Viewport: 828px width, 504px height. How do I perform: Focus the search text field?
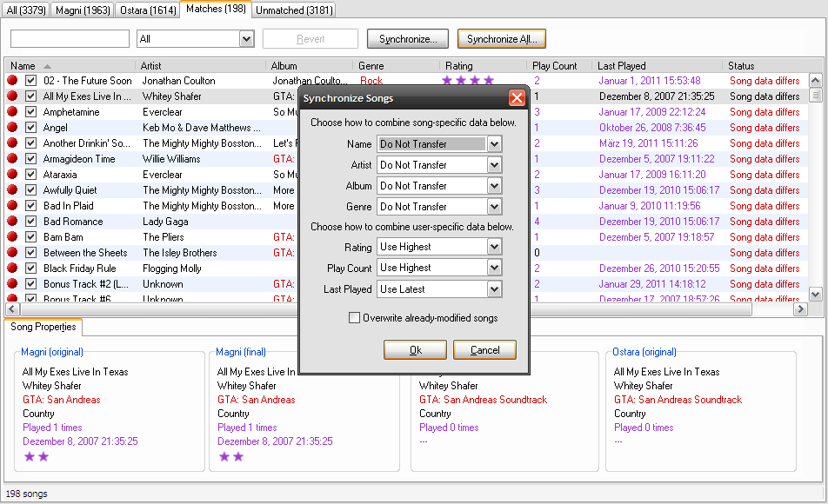(x=70, y=38)
